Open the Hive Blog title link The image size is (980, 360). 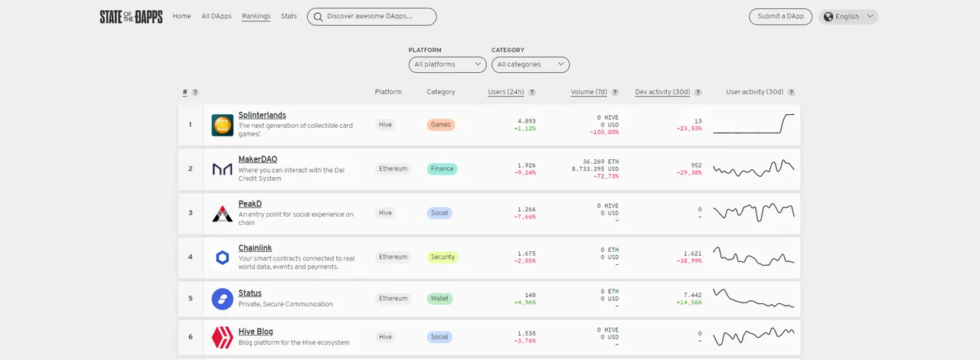point(256,332)
